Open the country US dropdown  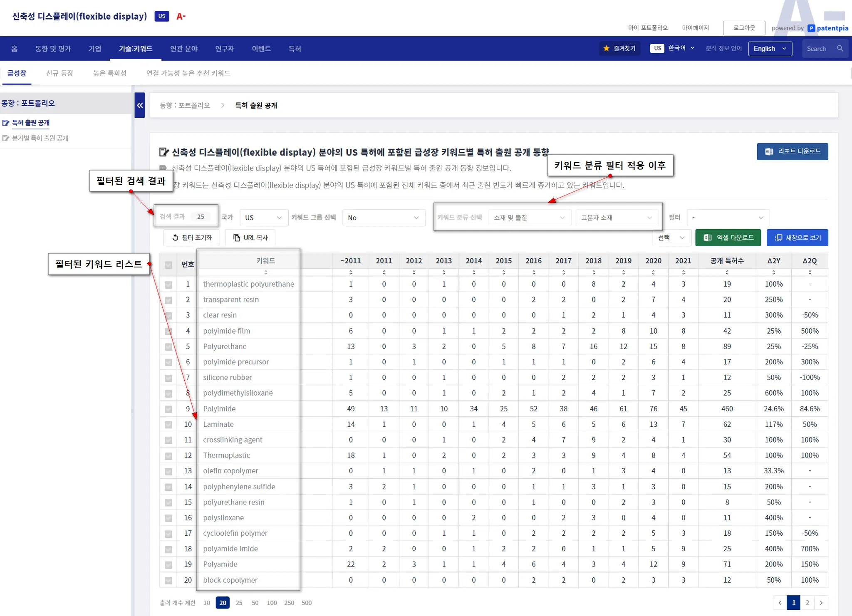[x=263, y=218]
